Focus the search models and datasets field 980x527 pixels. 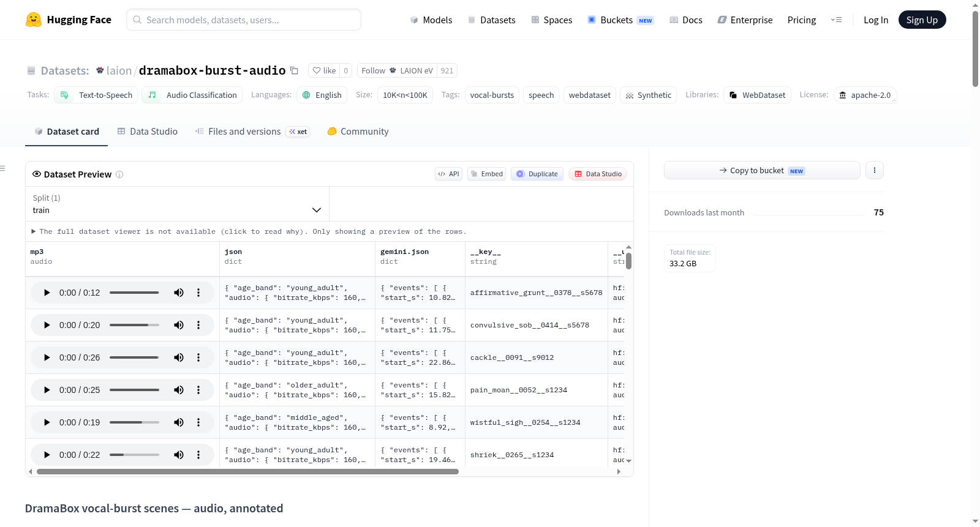pos(244,20)
